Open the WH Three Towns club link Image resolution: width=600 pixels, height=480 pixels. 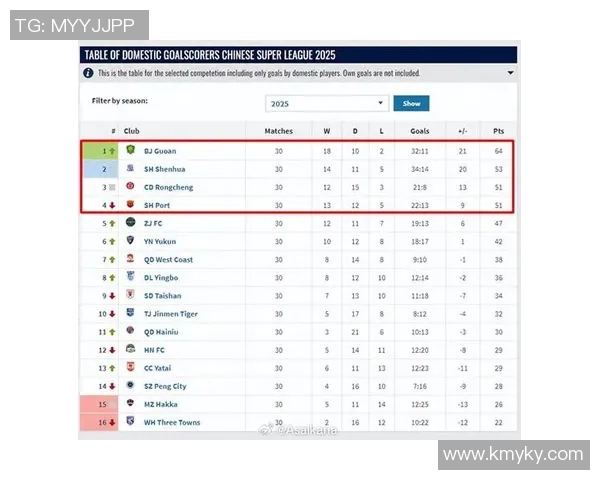pyautogui.click(x=172, y=422)
